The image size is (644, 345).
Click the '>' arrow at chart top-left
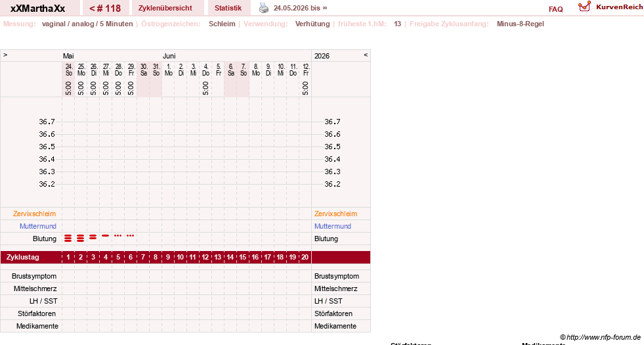pyautogui.click(x=5, y=55)
